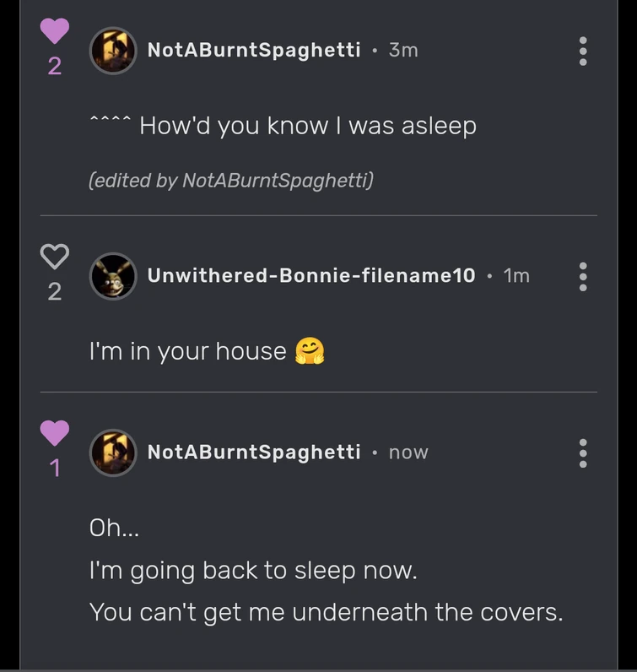The image size is (637, 672).
Task: Click NotABurntSpaghetti avatar on the 3m comment
Action: pyautogui.click(x=113, y=51)
